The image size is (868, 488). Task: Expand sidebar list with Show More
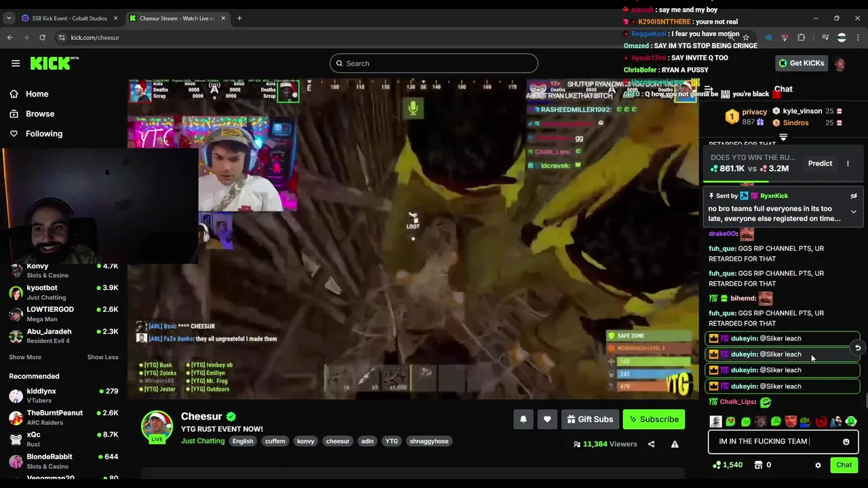(25, 357)
